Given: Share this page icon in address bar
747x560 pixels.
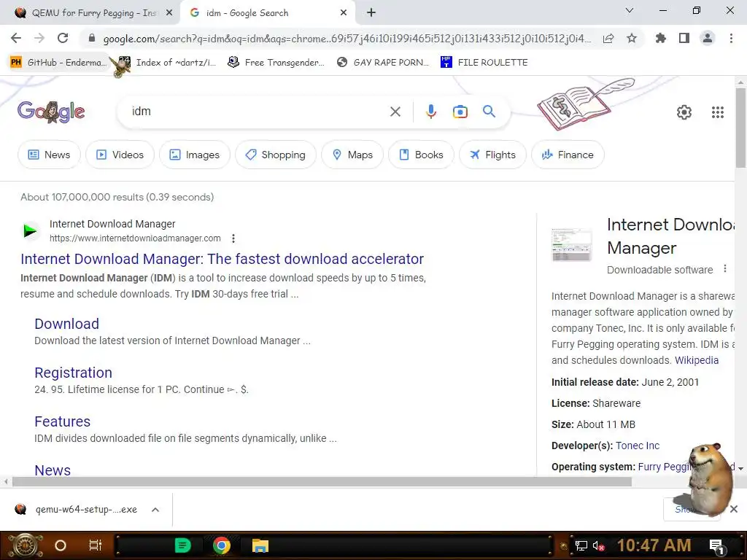Looking at the screenshot, I should (608, 38).
